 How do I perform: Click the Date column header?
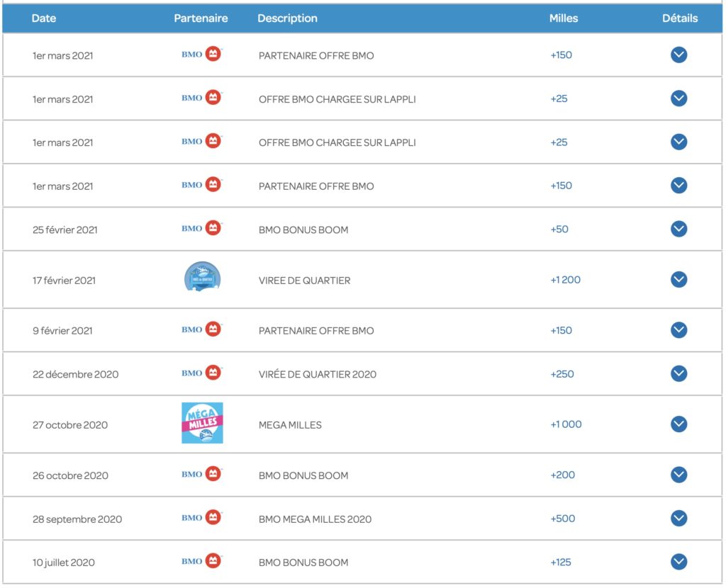44,18
